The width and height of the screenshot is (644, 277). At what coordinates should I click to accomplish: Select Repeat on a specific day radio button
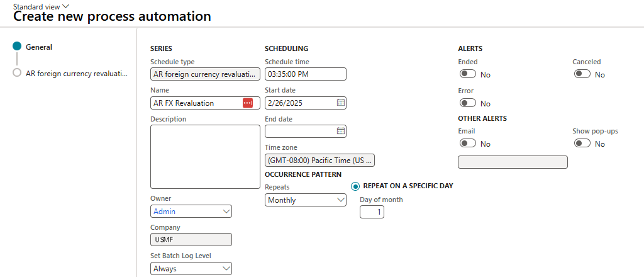tap(355, 186)
